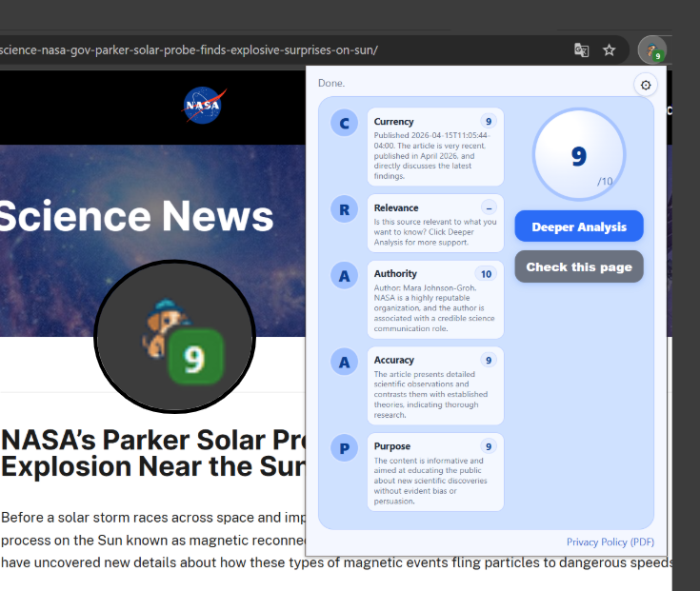The image size is (700, 591).
Task: Click the Relevance 'R' circle icon
Action: (x=344, y=208)
